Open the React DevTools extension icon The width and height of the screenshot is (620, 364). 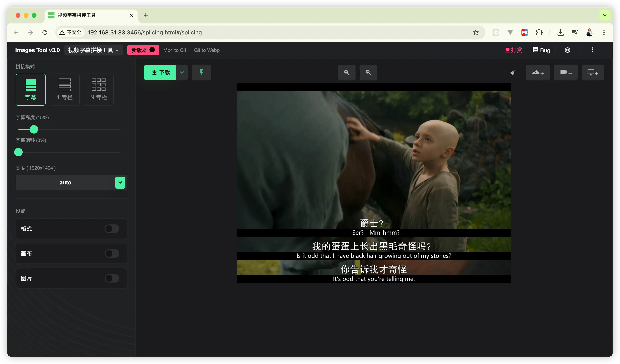click(x=496, y=32)
